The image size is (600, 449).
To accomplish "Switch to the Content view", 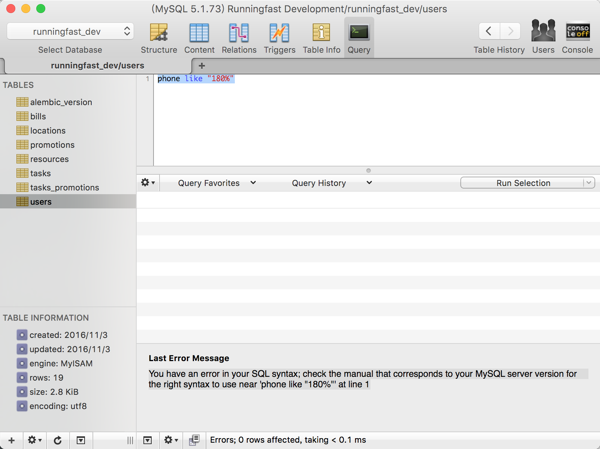I will [x=199, y=38].
